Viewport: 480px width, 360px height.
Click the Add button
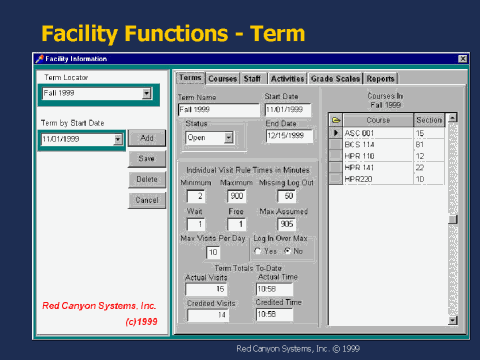147,138
